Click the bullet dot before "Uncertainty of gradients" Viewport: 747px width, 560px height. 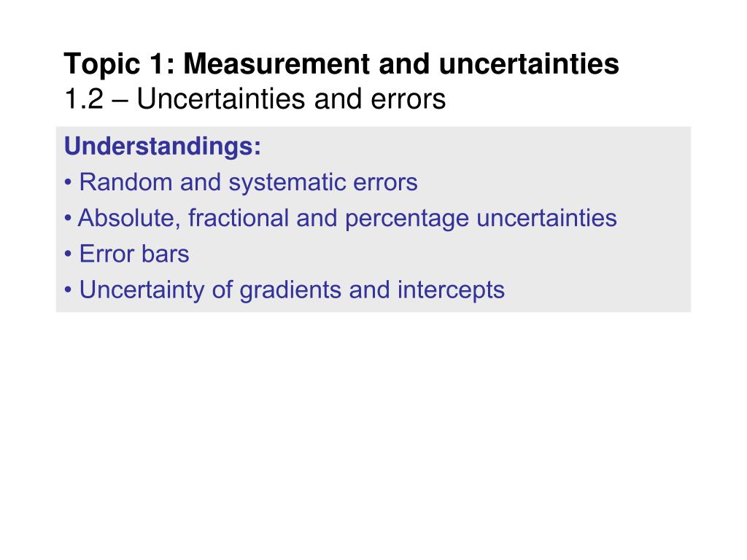[x=68, y=290]
